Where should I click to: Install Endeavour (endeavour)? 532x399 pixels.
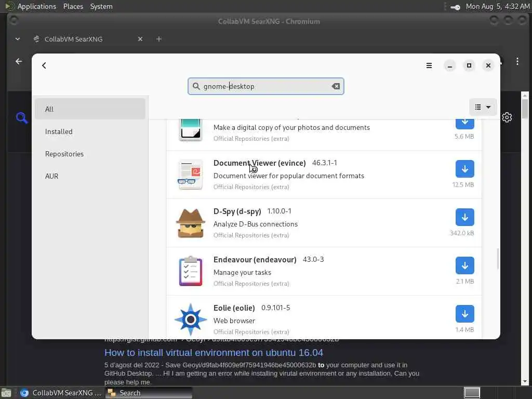pyautogui.click(x=464, y=265)
